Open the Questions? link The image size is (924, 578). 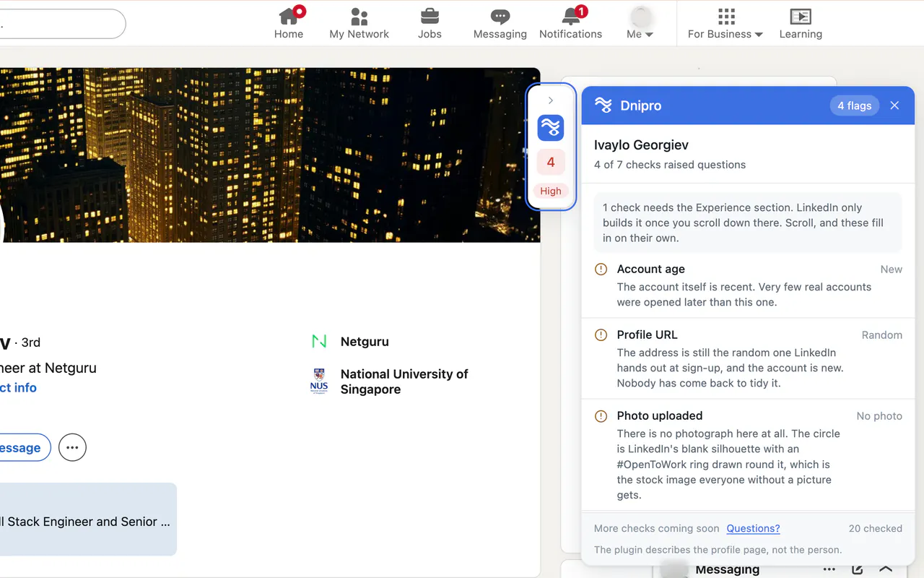(753, 529)
